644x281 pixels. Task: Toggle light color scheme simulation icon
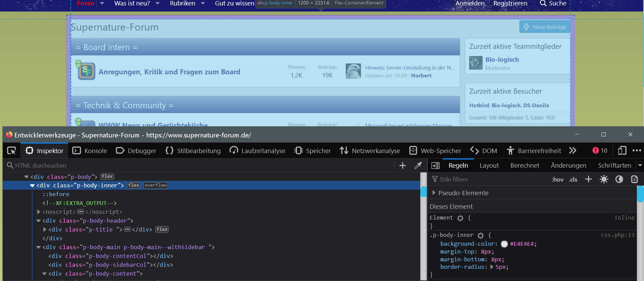click(x=604, y=179)
